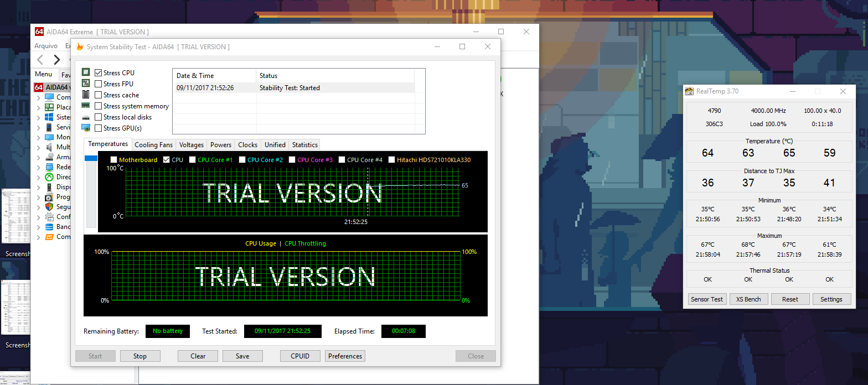Enable the Stress cache checkbox

[x=98, y=95]
